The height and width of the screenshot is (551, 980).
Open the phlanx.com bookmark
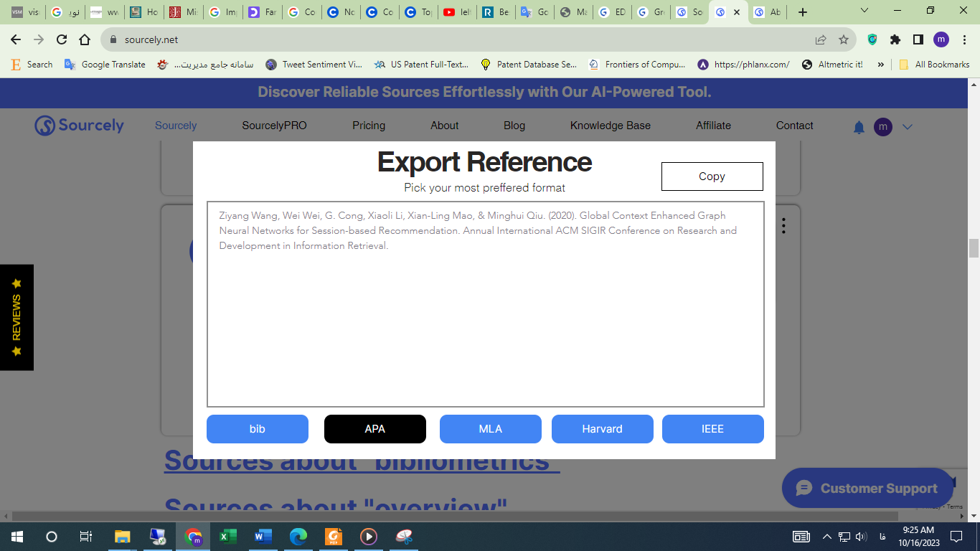pyautogui.click(x=743, y=65)
